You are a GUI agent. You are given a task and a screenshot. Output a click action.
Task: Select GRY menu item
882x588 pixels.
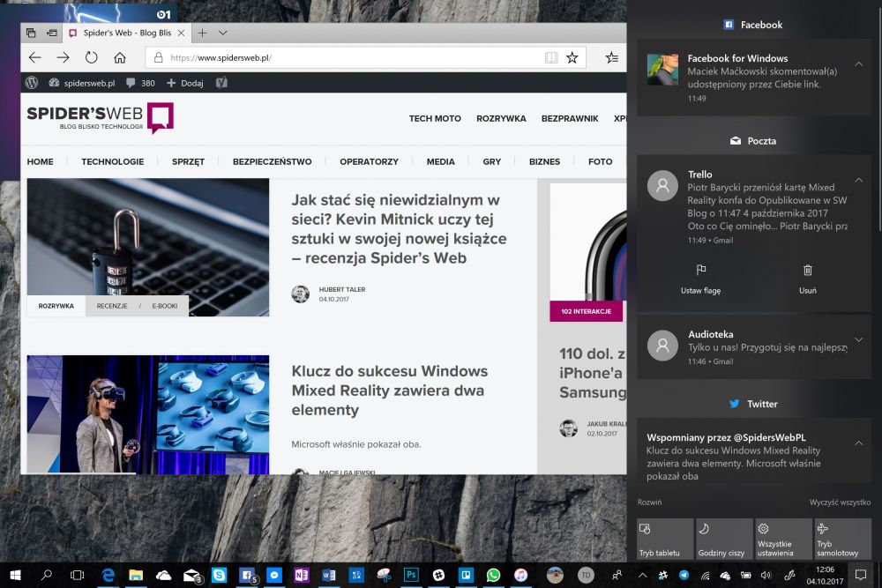pos(491,162)
